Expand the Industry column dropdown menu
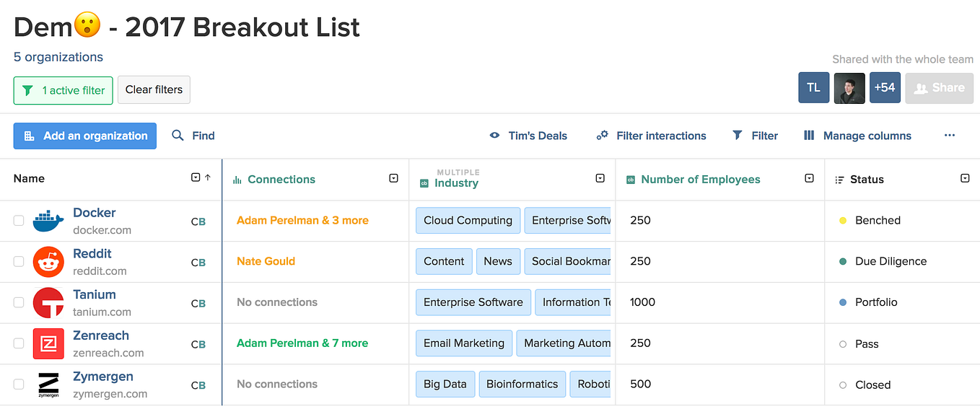Screen dimensions: 980x409 pyautogui.click(x=600, y=178)
